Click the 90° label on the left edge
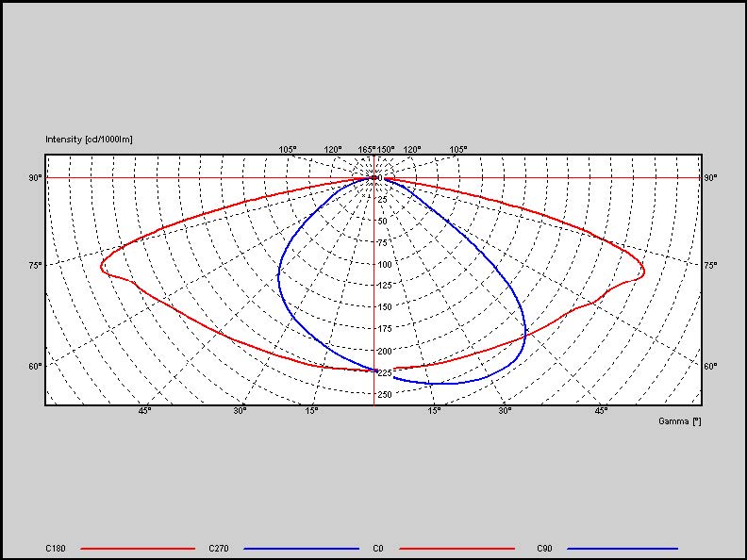Viewport: 747px width, 560px height. point(36,177)
